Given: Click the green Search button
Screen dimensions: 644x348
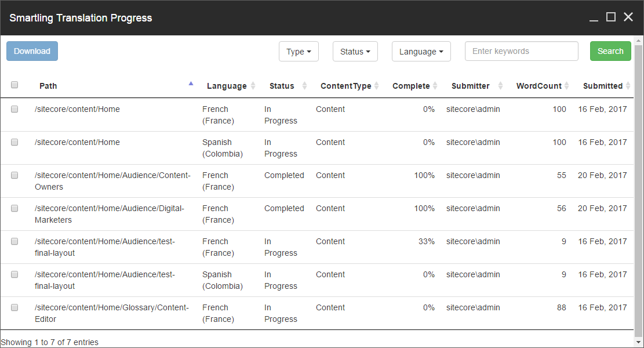Looking at the screenshot, I should click(x=610, y=51).
